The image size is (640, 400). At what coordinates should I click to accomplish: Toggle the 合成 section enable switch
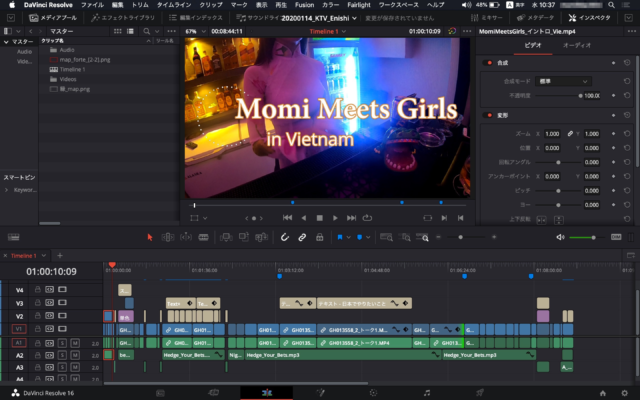tap(486, 62)
